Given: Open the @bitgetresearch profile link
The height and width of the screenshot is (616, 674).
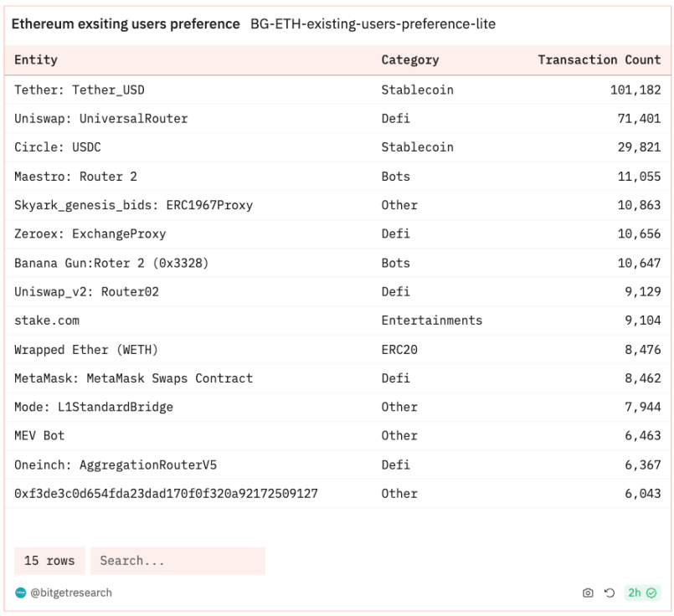Looking at the screenshot, I should coord(71,593).
